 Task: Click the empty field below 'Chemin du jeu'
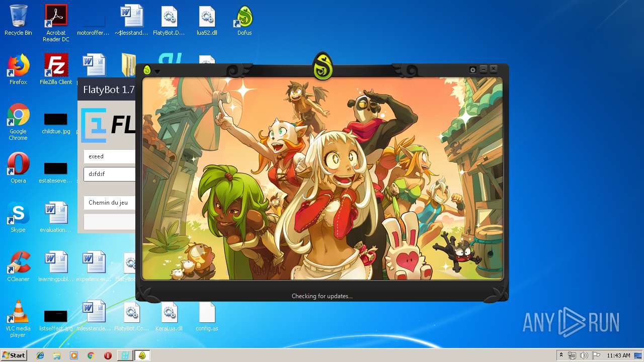[110, 222]
